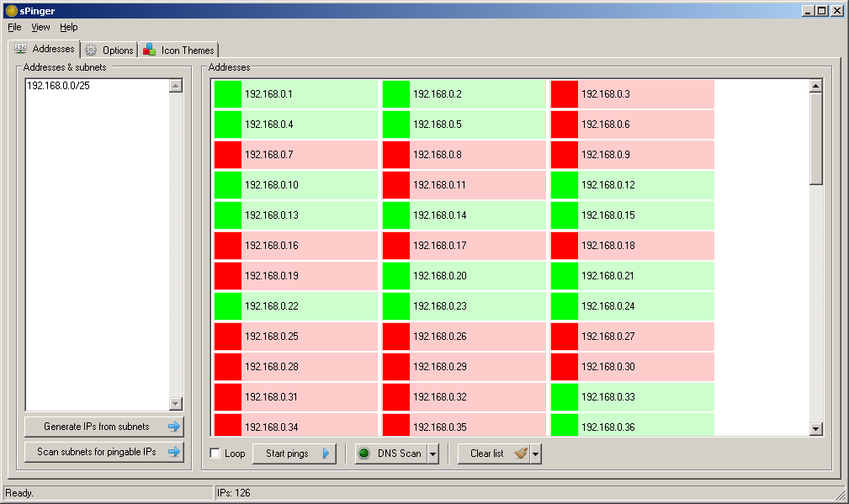Screen dimensions: 849x504
Task: Open the File menu
Action: [14, 27]
